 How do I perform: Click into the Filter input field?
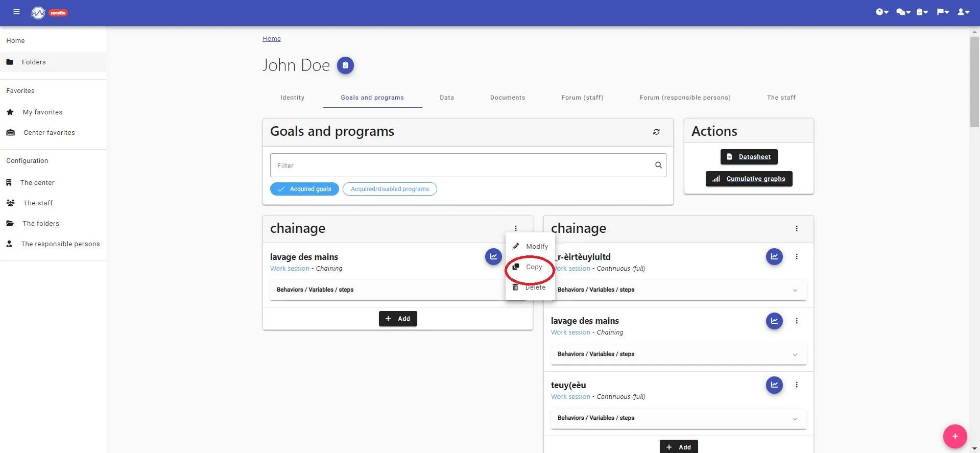click(x=468, y=165)
